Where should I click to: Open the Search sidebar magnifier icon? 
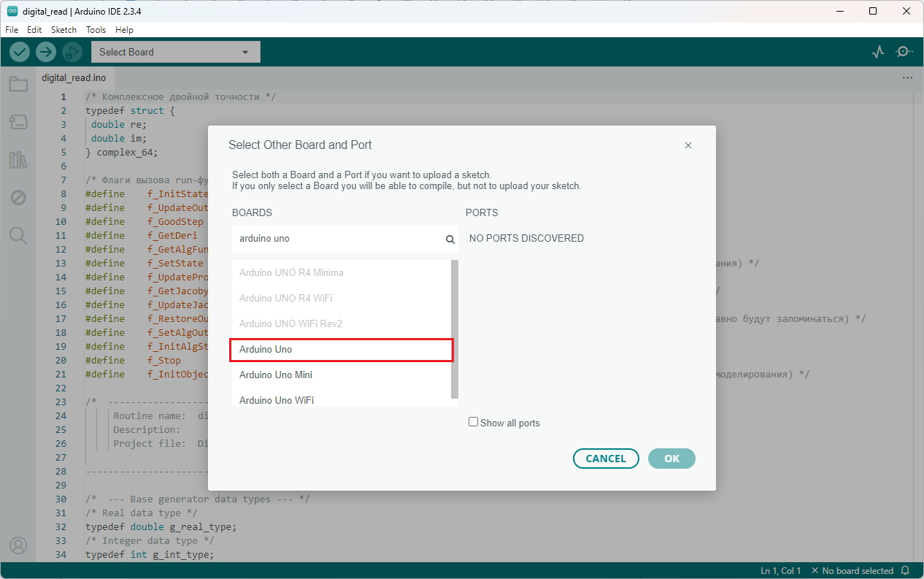pos(18,235)
